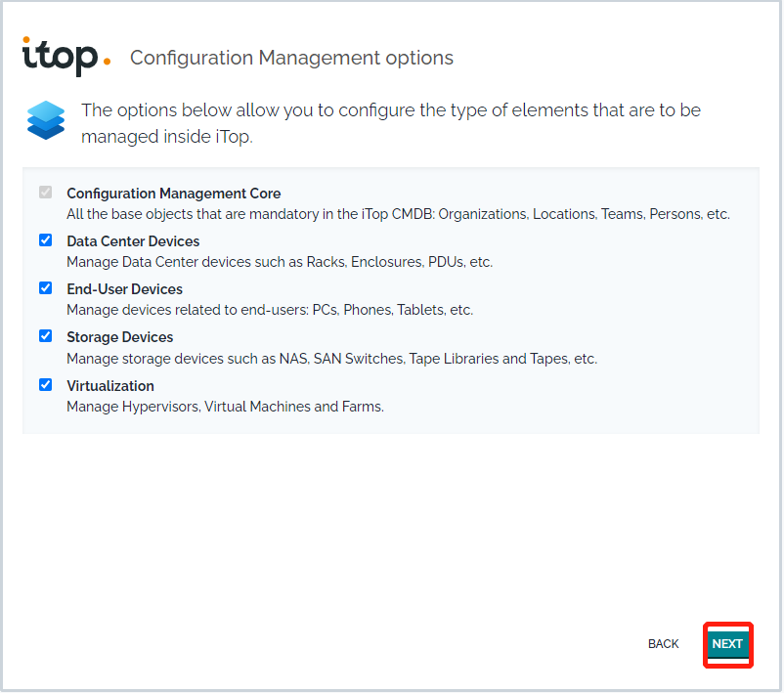This screenshot has height=693, width=784.
Task: Uncheck the End-User Devices checkbox
Action: click(46, 288)
